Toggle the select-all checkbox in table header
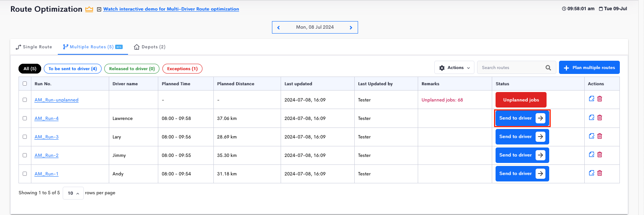 pos(25,84)
